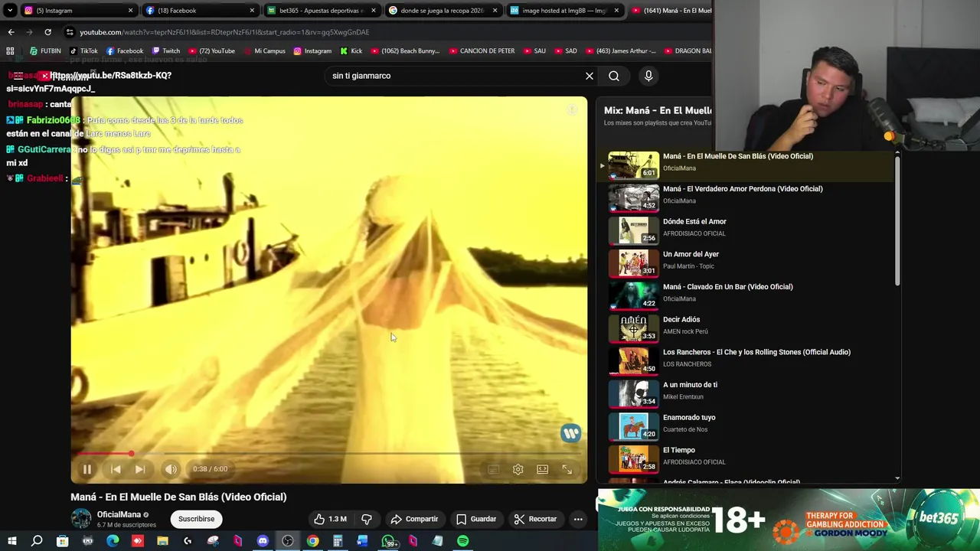Open OBS Studio from taskbar
Viewport: 980px width, 551px height.
(x=288, y=541)
